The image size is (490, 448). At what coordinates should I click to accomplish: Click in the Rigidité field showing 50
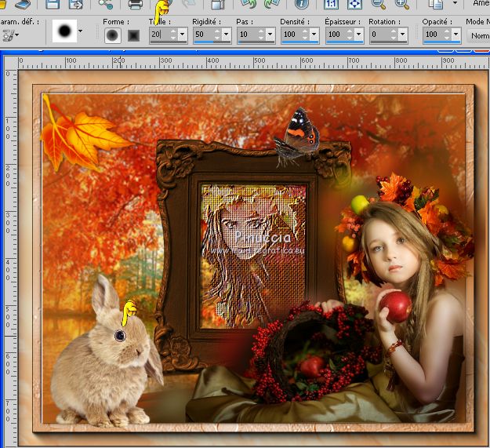203,34
